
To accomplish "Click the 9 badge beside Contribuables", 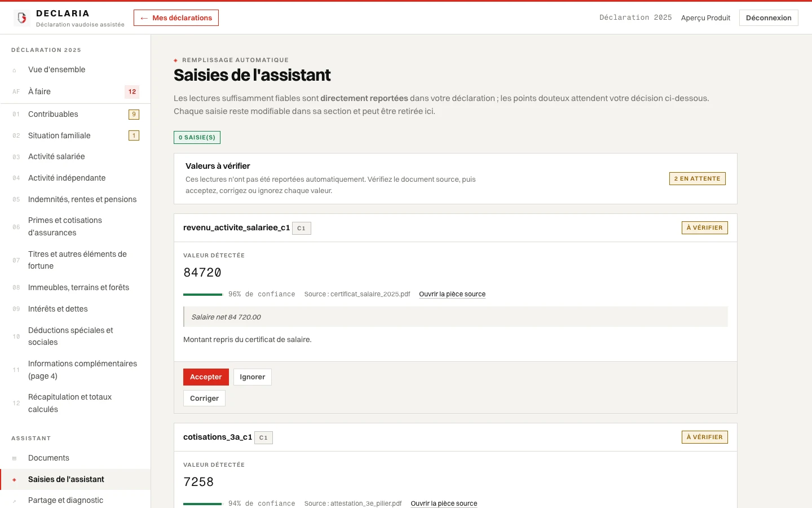I will tap(134, 114).
